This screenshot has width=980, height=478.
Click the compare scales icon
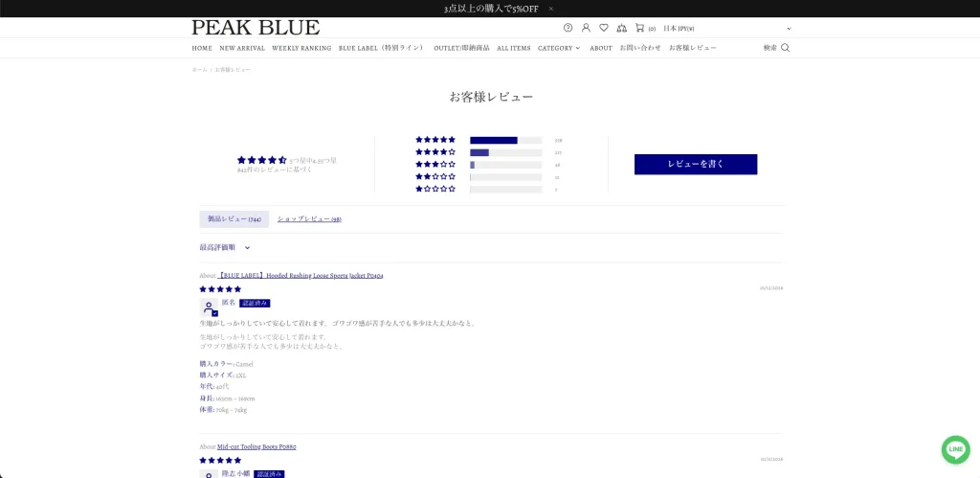tap(621, 28)
